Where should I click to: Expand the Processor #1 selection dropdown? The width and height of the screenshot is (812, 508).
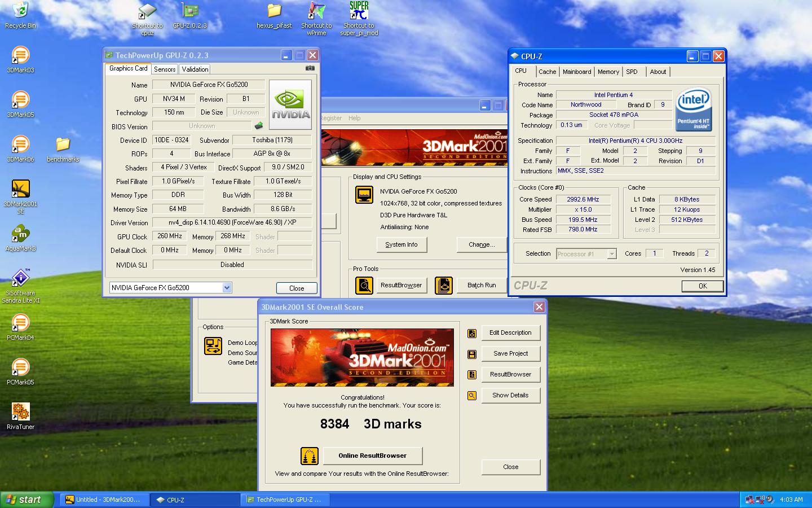tap(612, 254)
